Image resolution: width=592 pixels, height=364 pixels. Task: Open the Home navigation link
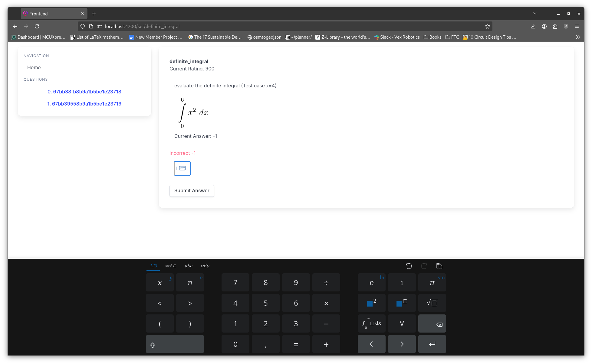[x=34, y=68]
